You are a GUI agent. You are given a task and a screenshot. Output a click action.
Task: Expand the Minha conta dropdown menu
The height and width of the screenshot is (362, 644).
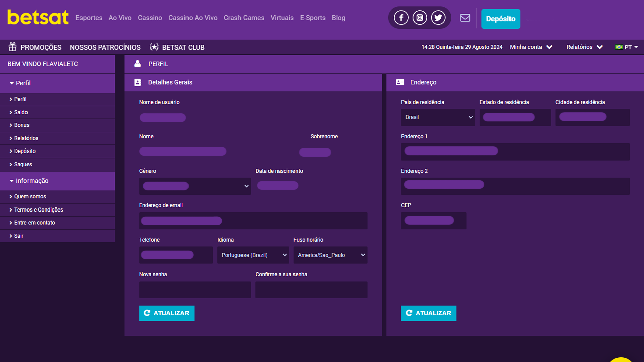click(x=531, y=47)
